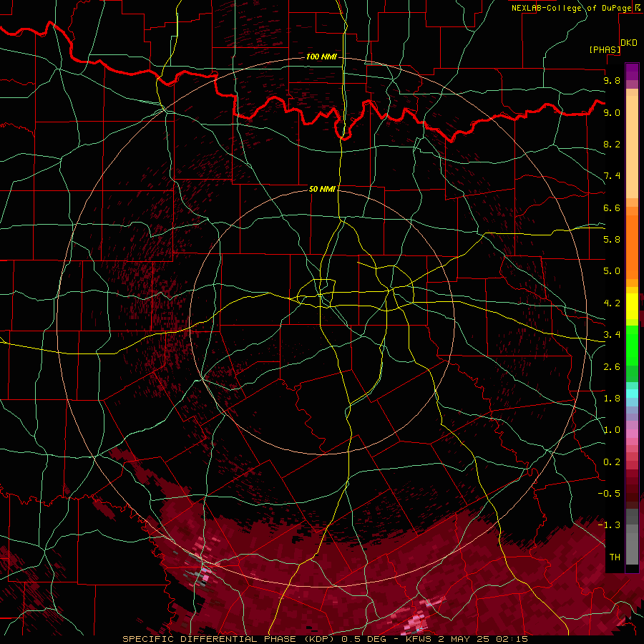Click the bright green color bar segment

632,344
